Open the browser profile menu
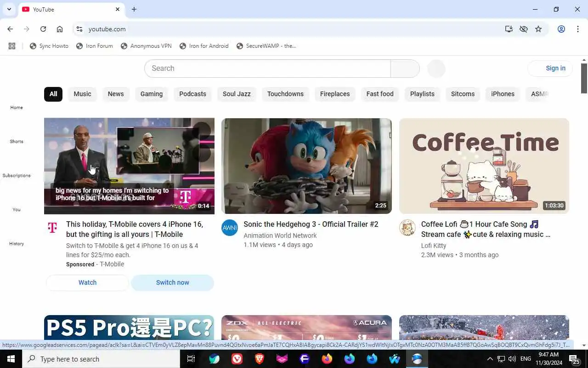This screenshot has height=368, width=588. [561, 29]
